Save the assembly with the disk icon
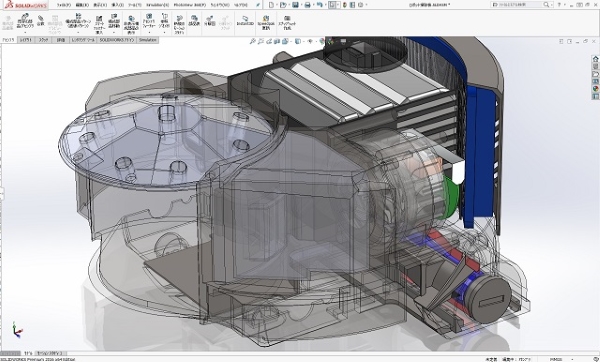 tap(295, 5)
